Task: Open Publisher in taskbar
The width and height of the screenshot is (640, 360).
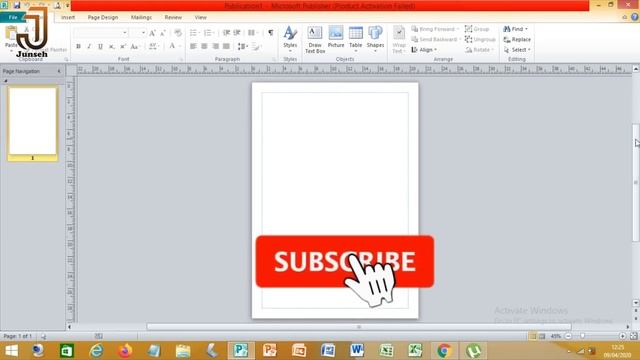Action: [241, 351]
